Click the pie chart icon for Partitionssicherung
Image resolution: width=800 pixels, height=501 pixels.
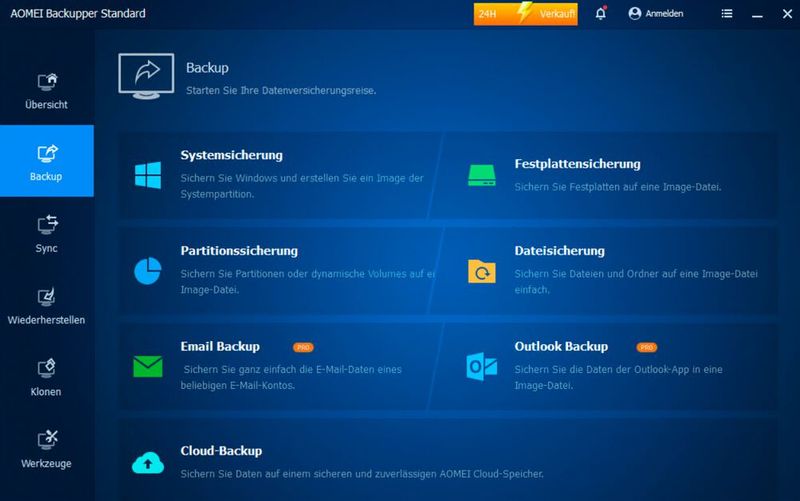[x=148, y=270]
